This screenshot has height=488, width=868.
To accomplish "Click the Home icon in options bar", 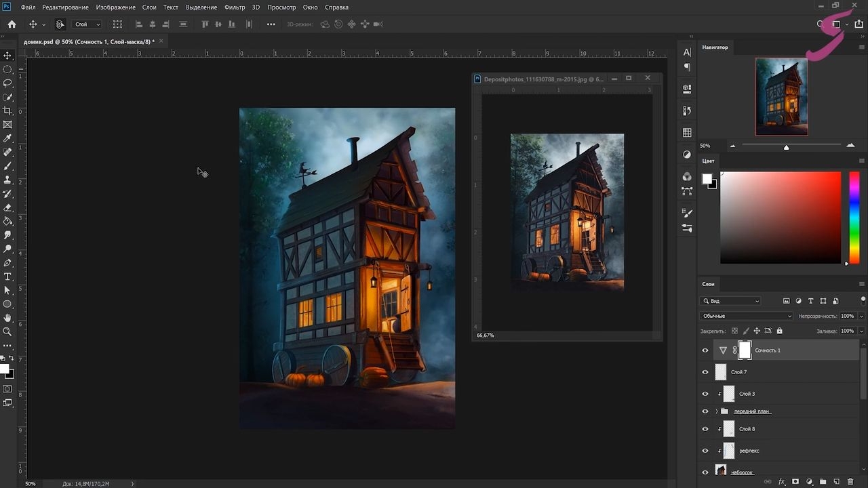I will [x=12, y=24].
